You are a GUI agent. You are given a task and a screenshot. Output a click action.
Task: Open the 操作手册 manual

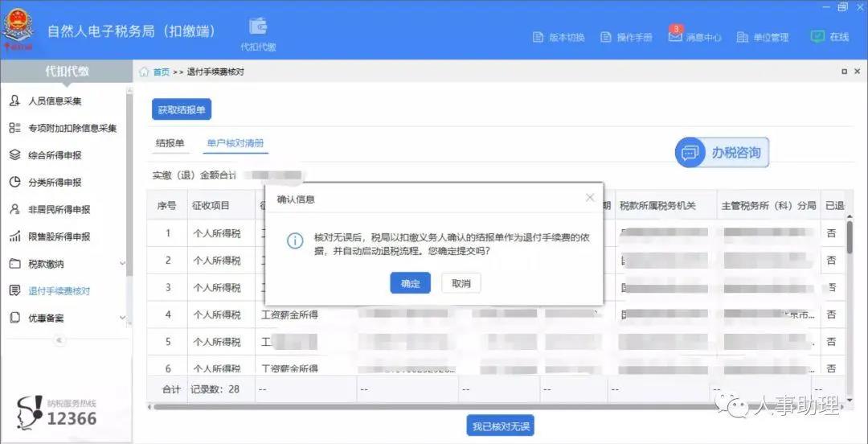[x=626, y=37]
